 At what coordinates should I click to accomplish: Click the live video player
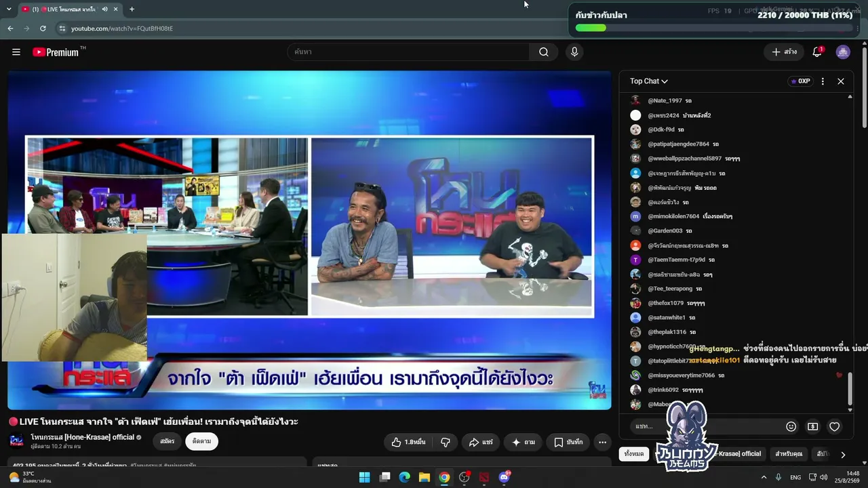pos(309,240)
